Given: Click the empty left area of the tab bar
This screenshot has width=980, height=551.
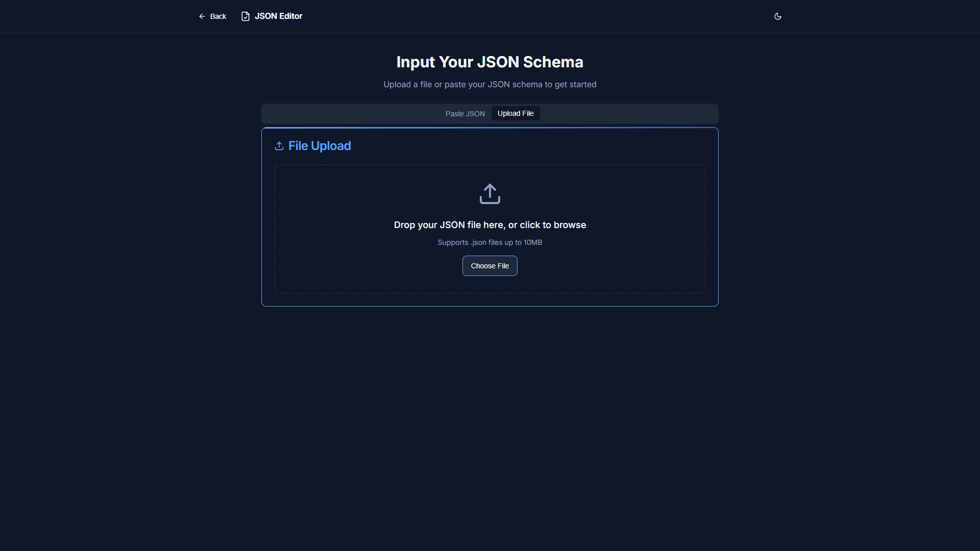Looking at the screenshot, I should click(x=347, y=114).
